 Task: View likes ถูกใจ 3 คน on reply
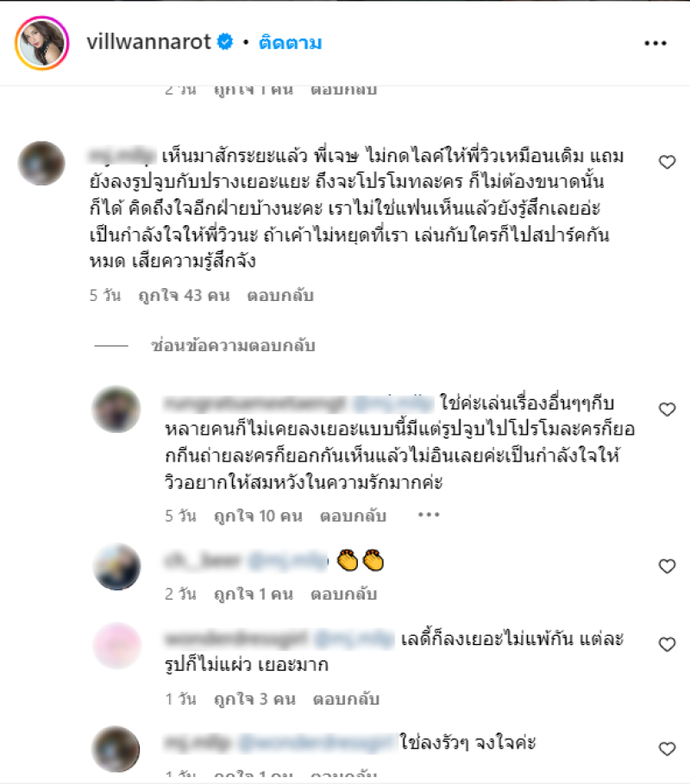[x=254, y=699]
